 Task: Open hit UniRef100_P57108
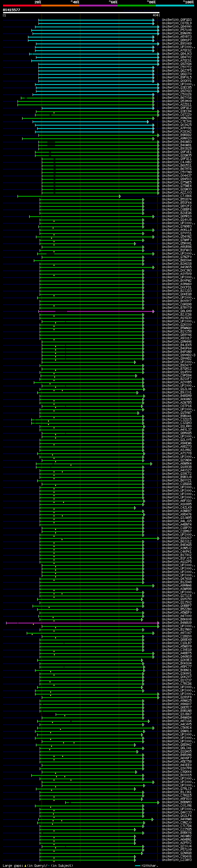[x=177, y=30]
